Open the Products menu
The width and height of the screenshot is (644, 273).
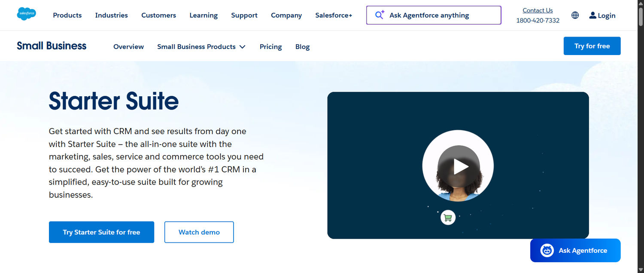click(x=67, y=15)
